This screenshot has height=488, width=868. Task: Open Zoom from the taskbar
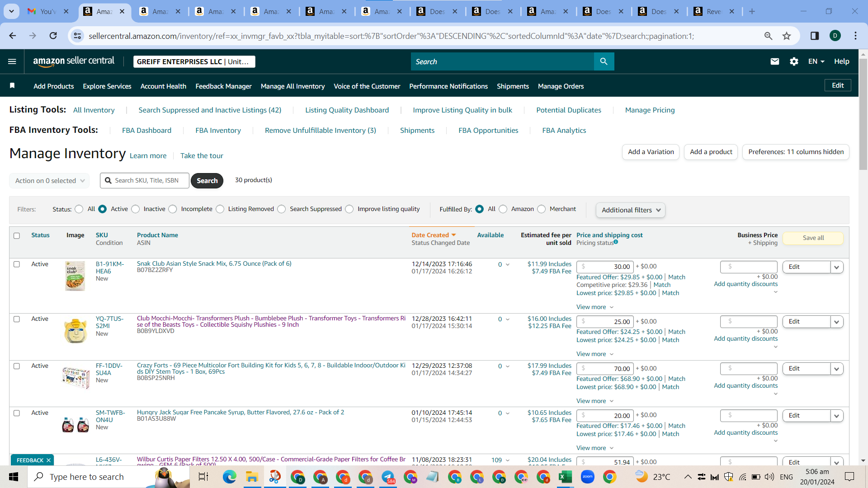587,477
